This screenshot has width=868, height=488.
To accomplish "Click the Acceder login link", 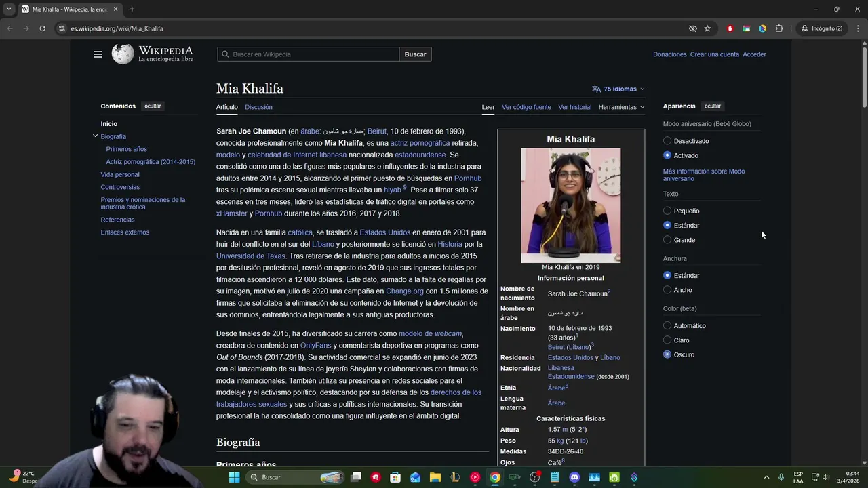I will pyautogui.click(x=754, y=54).
